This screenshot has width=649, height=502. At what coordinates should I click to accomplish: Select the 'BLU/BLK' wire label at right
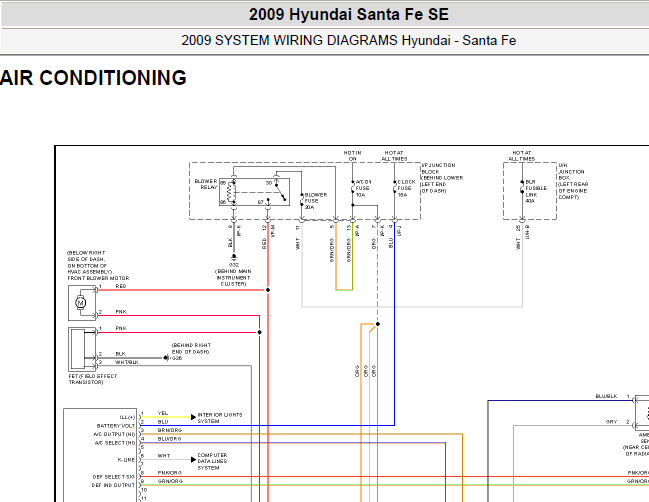coord(606,396)
